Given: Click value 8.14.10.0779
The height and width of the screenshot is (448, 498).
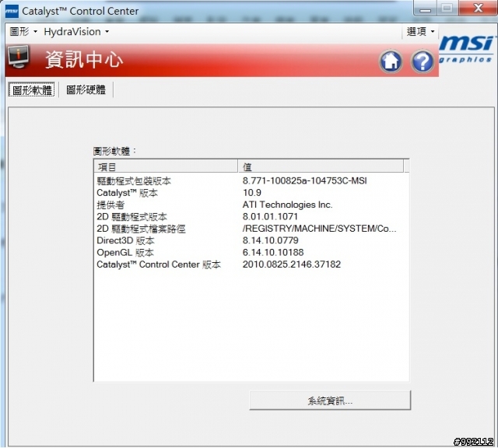Looking at the screenshot, I should tap(271, 240).
